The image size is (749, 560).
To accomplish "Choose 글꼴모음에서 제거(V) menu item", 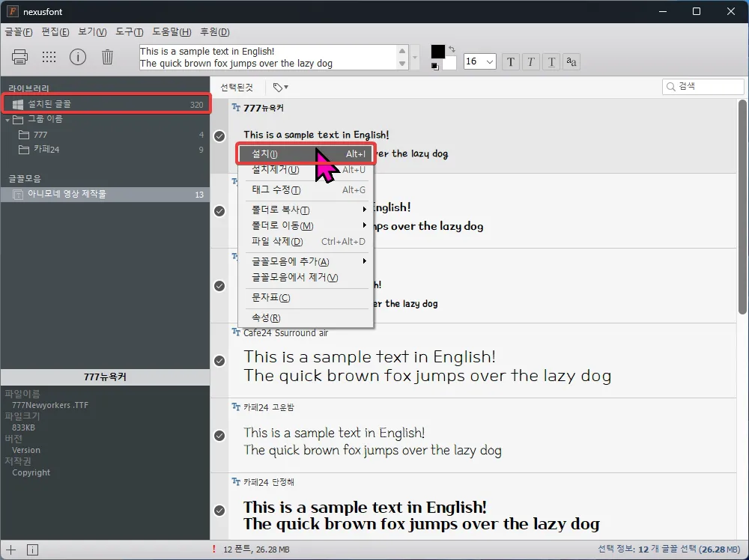I will pos(306,277).
